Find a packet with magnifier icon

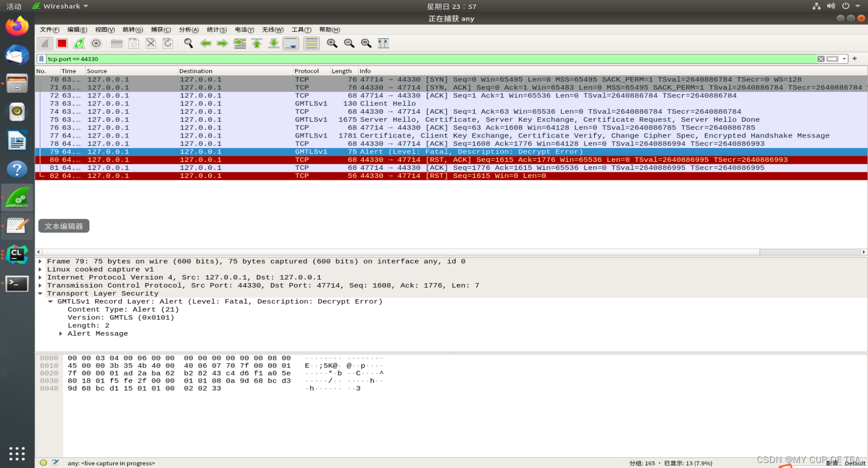[x=188, y=43]
